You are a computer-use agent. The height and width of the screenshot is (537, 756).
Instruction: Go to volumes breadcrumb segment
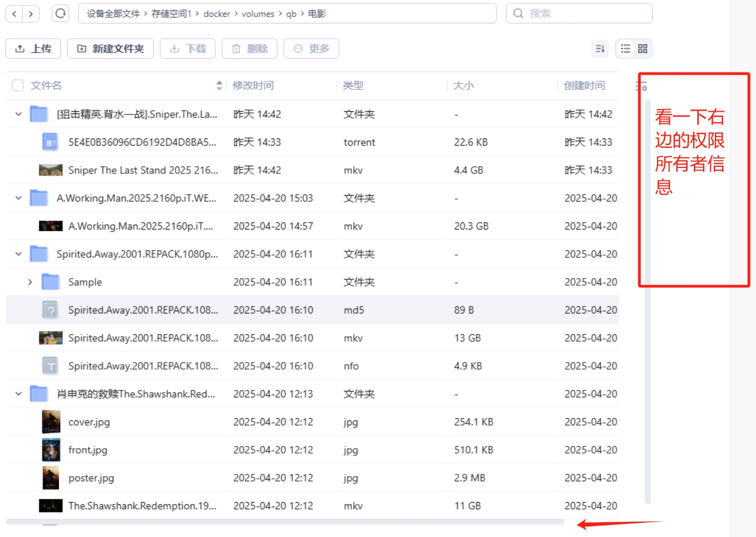(258, 14)
